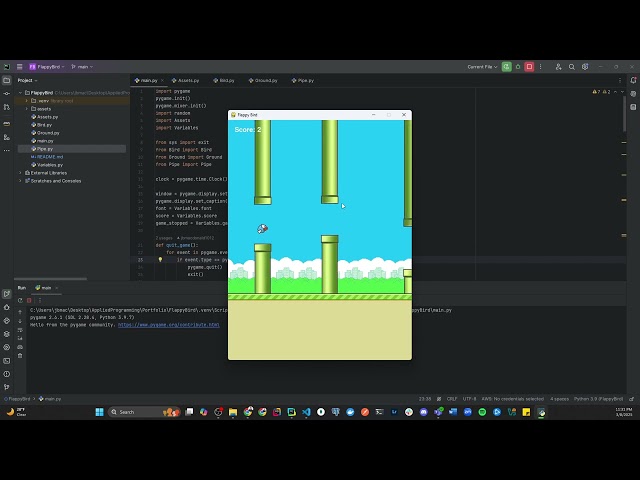Open the Project view header dropdown

[x=27, y=80]
